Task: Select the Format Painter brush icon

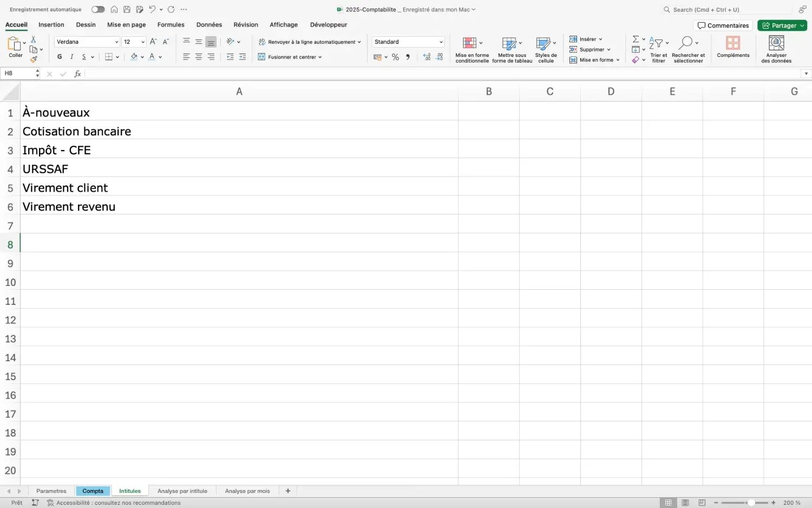Action: [x=34, y=59]
